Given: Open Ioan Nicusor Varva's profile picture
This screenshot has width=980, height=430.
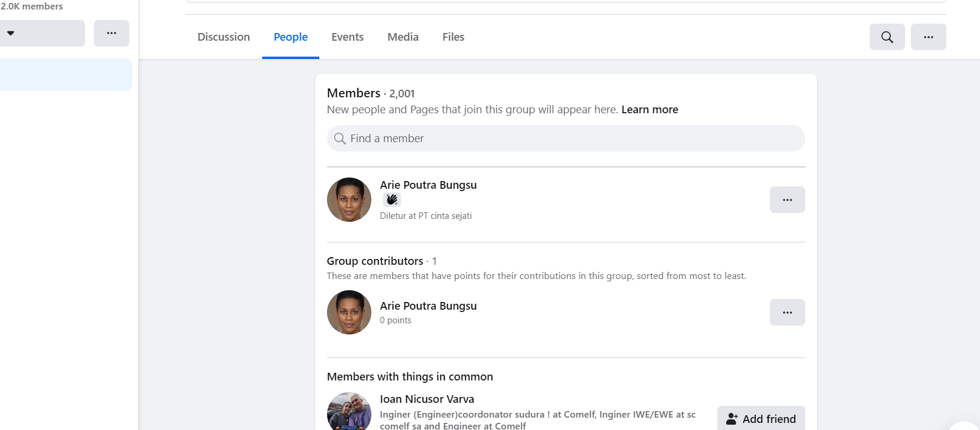Looking at the screenshot, I should pyautogui.click(x=349, y=412).
